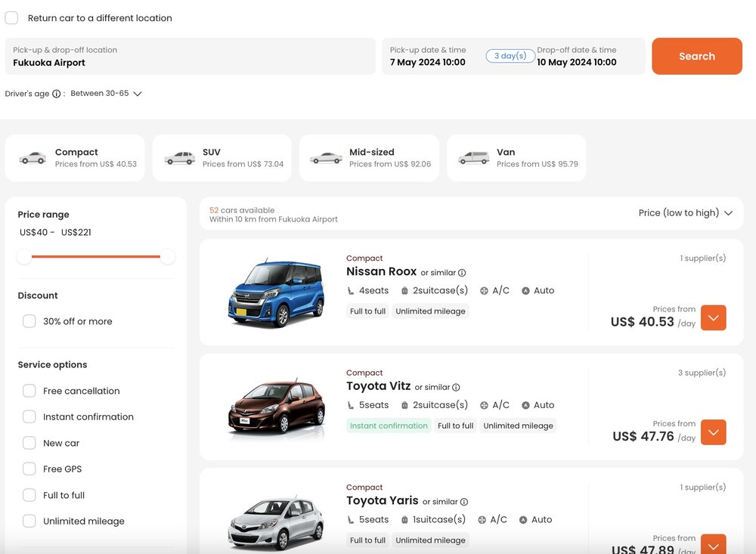Click the silver Toyota Yaris car image
Screen dimensions: 756x554
tap(276, 523)
